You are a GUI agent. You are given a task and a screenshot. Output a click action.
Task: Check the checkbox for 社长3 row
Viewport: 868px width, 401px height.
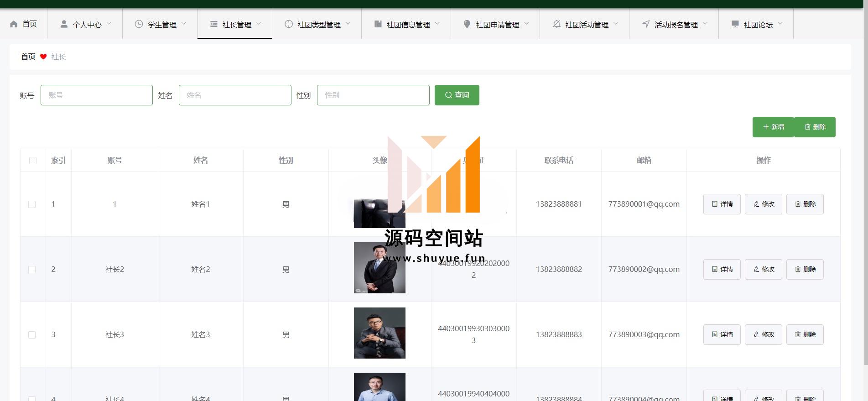pyautogui.click(x=32, y=335)
